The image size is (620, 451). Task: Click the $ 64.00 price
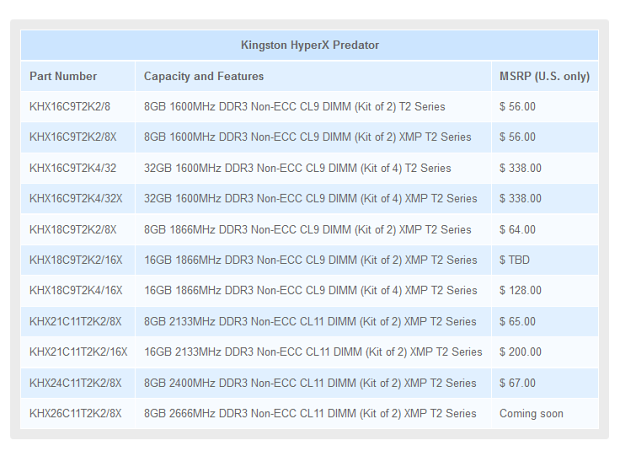pos(517,229)
